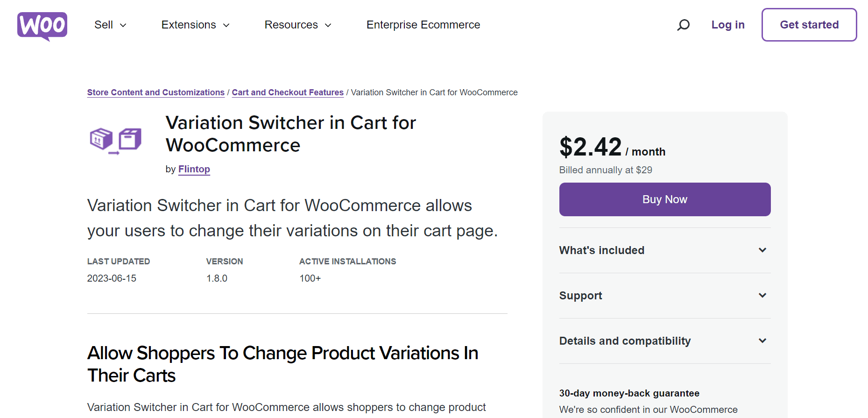Viewport: 868px width, 418px height.
Task: Click the Woo logo
Action: click(42, 26)
